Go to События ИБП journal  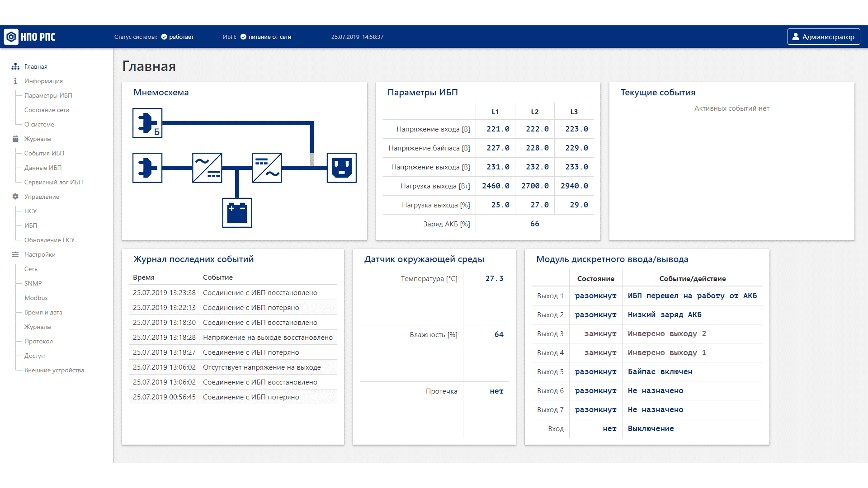44,153
